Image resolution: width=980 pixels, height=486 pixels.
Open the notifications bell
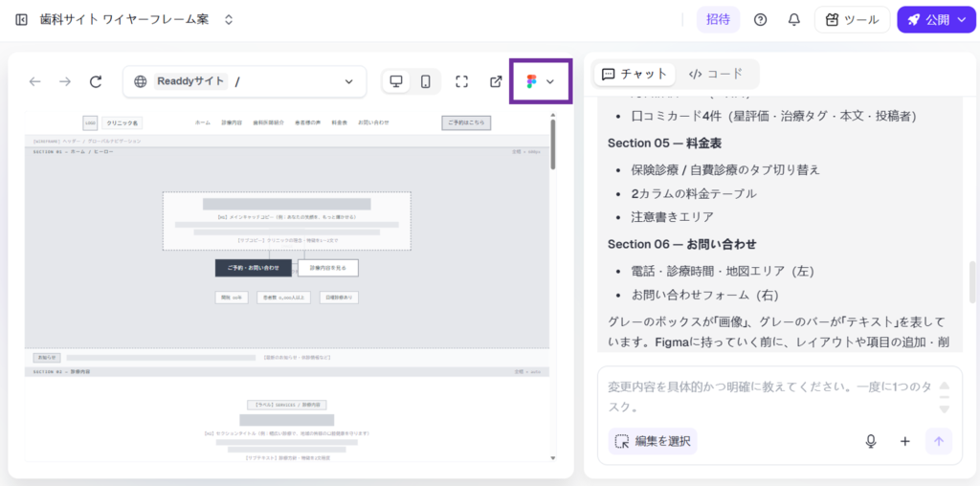(793, 19)
